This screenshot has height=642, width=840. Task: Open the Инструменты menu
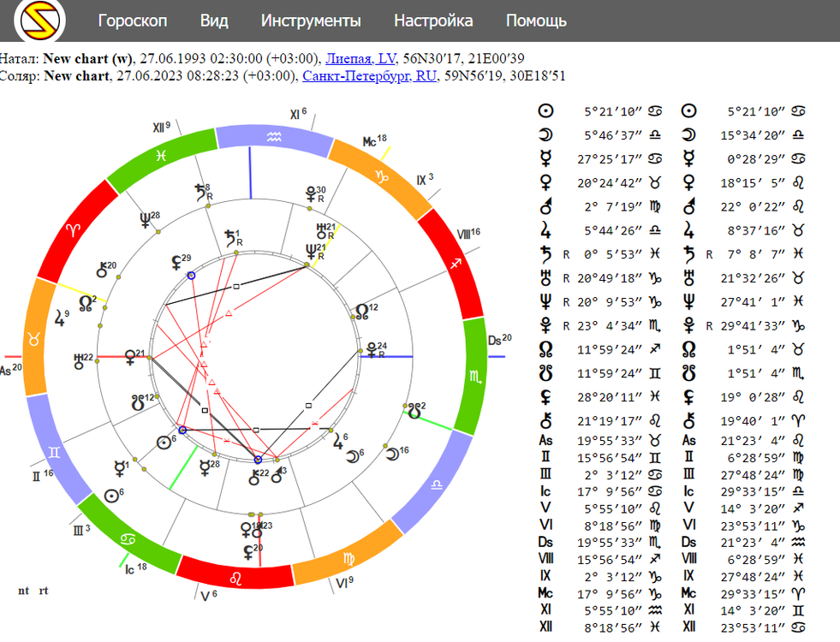(x=311, y=21)
